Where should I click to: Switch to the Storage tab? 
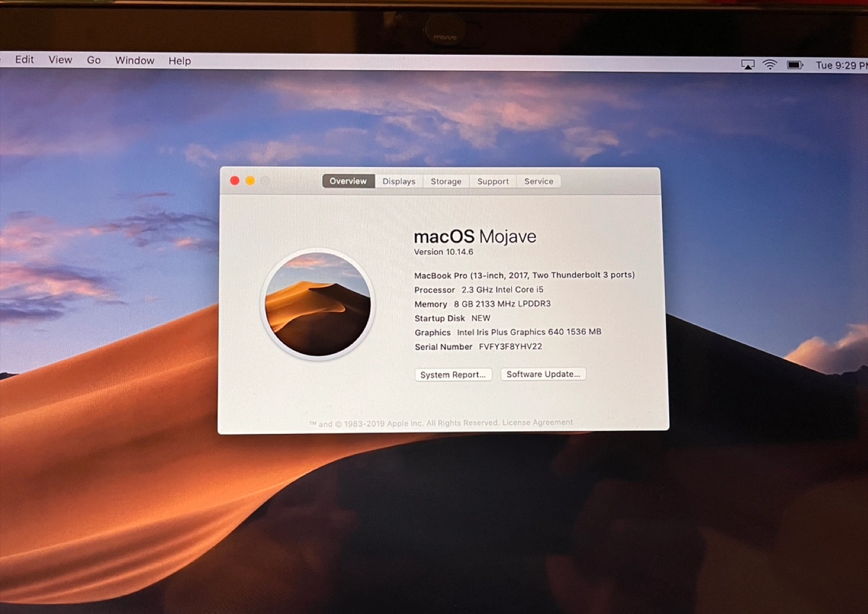point(446,181)
